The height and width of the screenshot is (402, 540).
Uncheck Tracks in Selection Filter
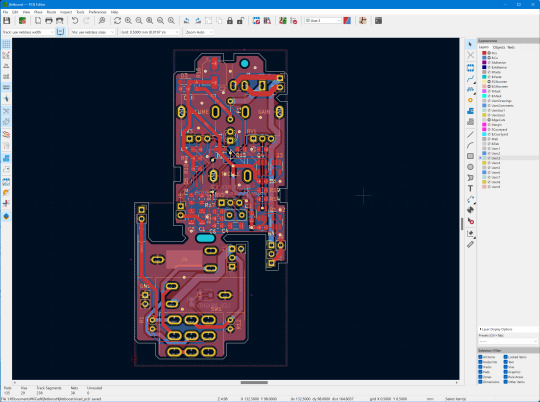tap(480, 367)
